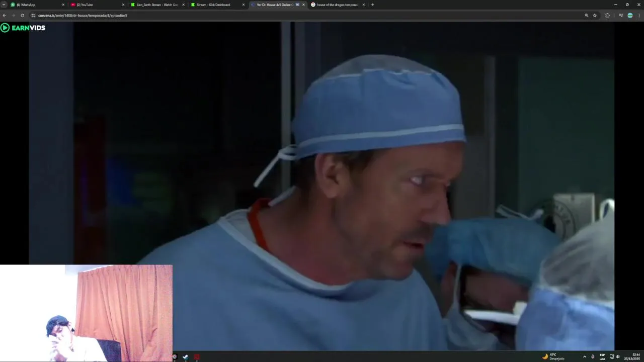Screen dimensions: 644x362
Task: Close the WhatsApp tab
Action: (63, 5)
